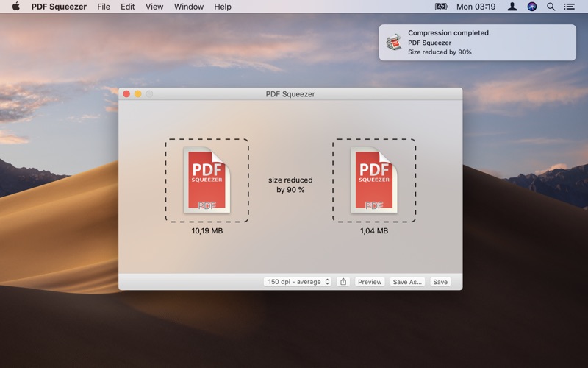Click the Save button
588x368 pixels.
point(440,282)
